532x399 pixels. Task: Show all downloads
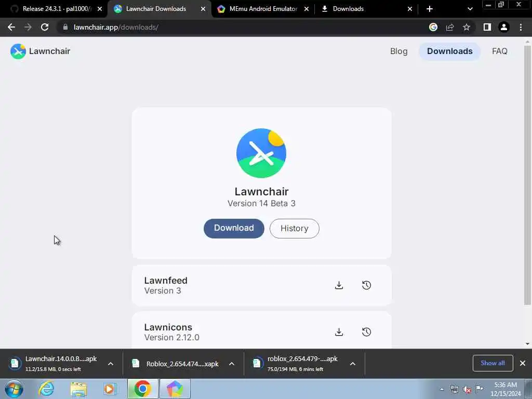pos(493,363)
